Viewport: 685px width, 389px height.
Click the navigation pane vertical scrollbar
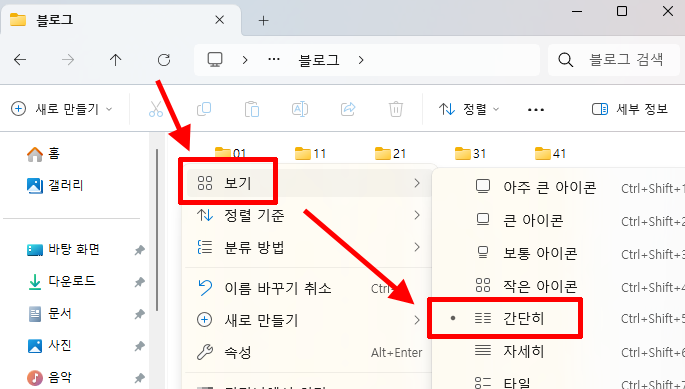tap(157, 230)
